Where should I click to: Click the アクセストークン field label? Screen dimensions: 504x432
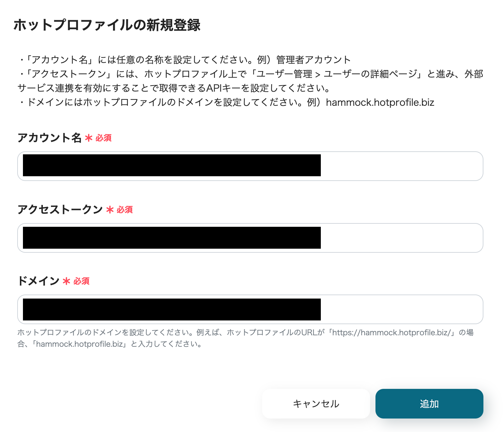coord(60,210)
